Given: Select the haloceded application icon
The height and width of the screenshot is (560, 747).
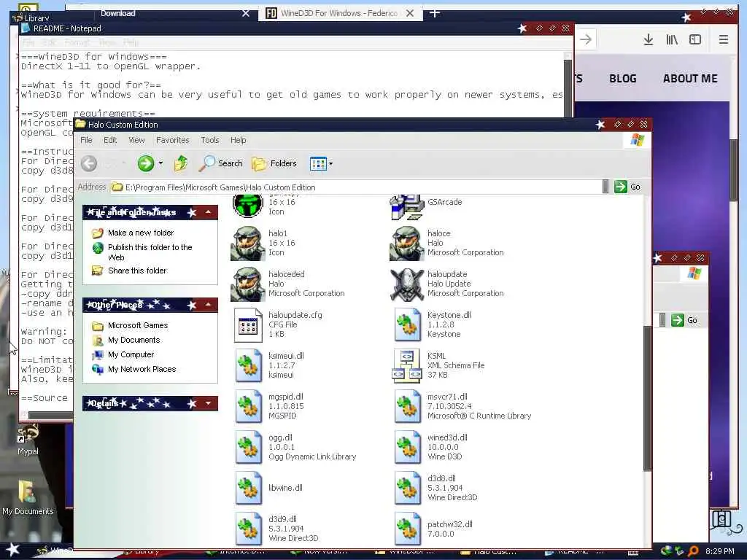Looking at the screenshot, I should coord(248,284).
